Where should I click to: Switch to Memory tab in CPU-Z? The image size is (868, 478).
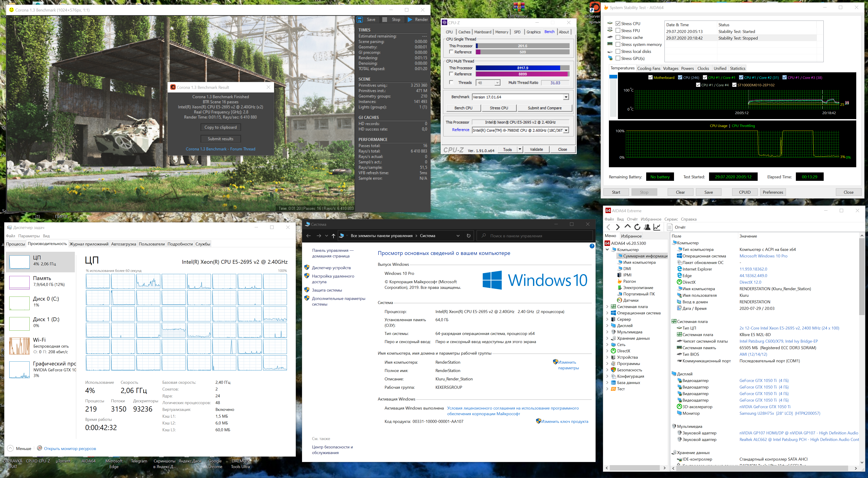pos(502,32)
